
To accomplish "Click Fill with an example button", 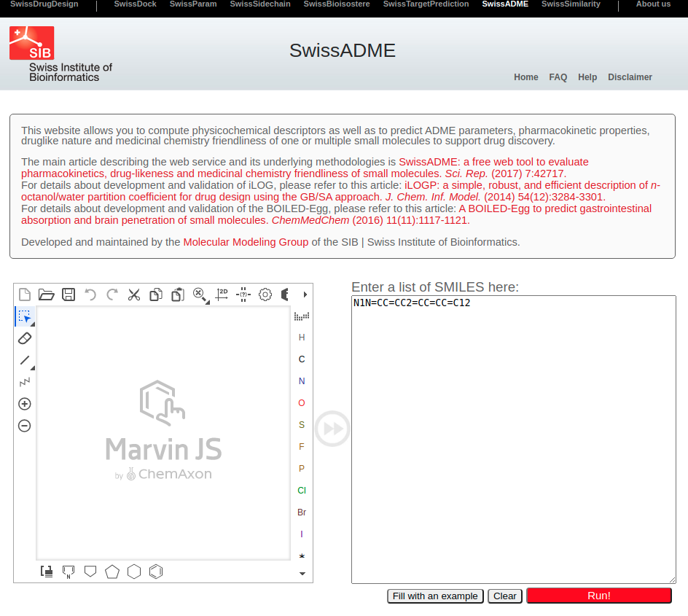I will click(x=435, y=596).
